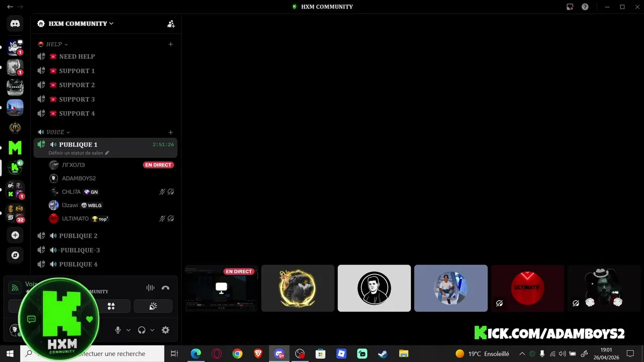Viewport: 644px width, 362px height.
Task: Click the WBLG tag beside l3zawi
Action: coord(91,205)
